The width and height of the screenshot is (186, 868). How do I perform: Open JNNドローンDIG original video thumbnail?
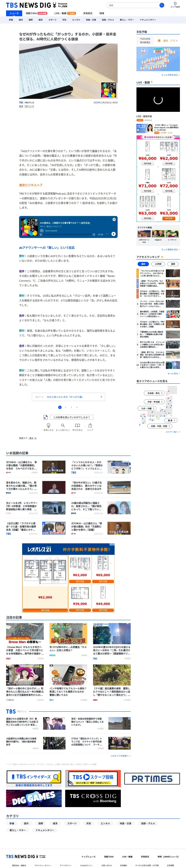pos(144,234)
